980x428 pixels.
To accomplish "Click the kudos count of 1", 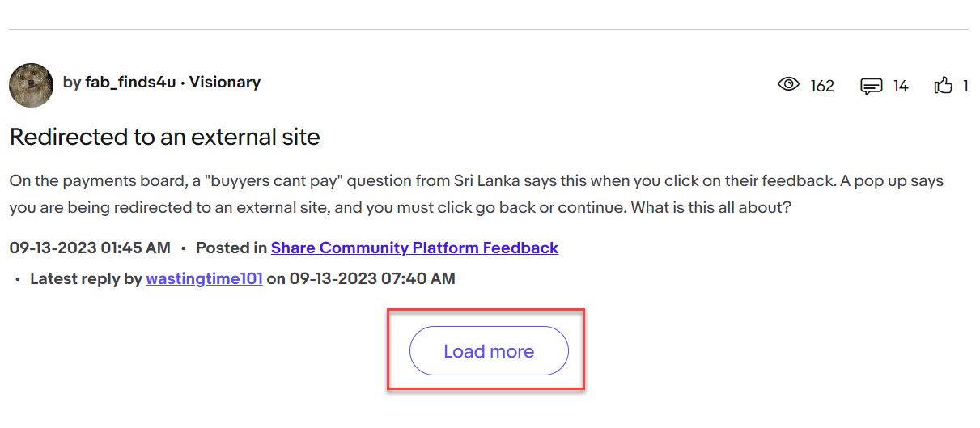I will 965,86.
